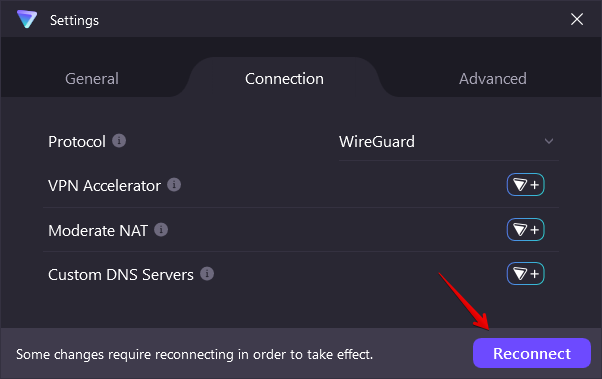602x379 pixels.
Task: Click the VPN Accelerator label text
Action: (x=104, y=186)
